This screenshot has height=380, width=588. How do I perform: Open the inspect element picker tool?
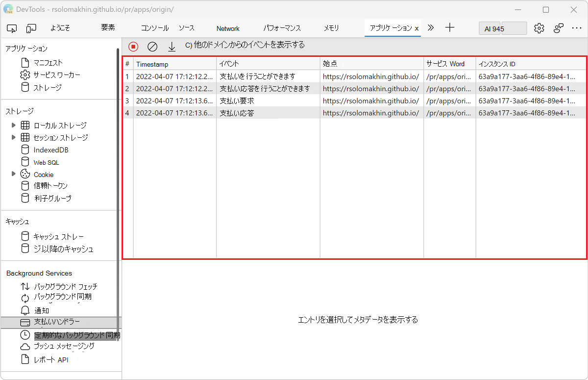click(12, 28)
